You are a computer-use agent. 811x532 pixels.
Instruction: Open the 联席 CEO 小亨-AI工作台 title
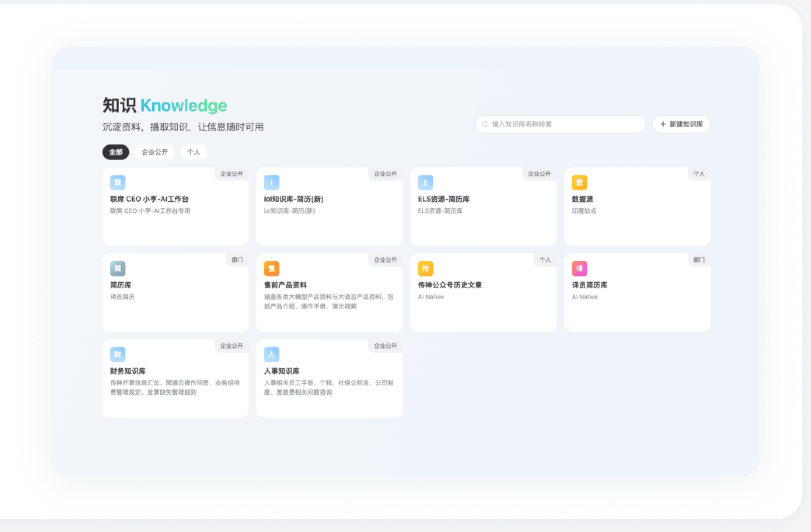coord(149,199)
